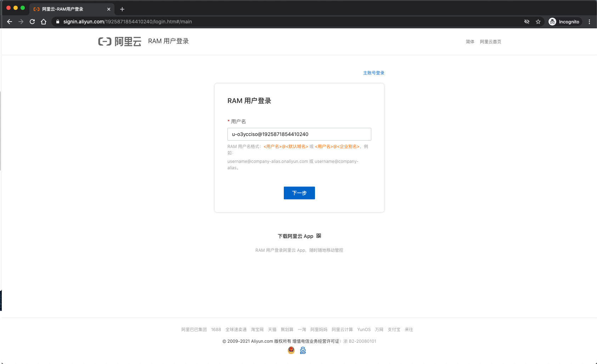The height and width of the screenshot is (364, 597).
Task: Switch to 主账号登录
Action: pos(373,73)
